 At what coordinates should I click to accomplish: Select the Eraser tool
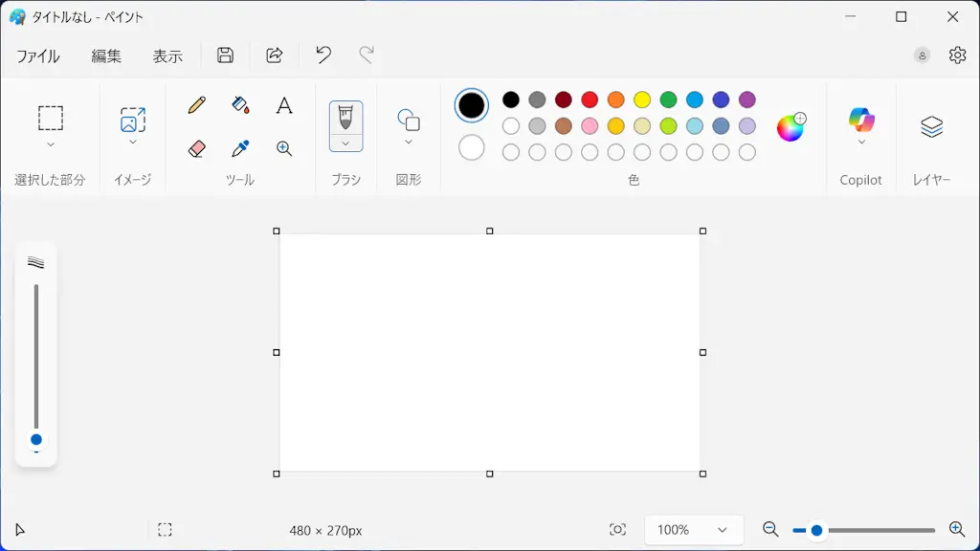tap(197, 148)
